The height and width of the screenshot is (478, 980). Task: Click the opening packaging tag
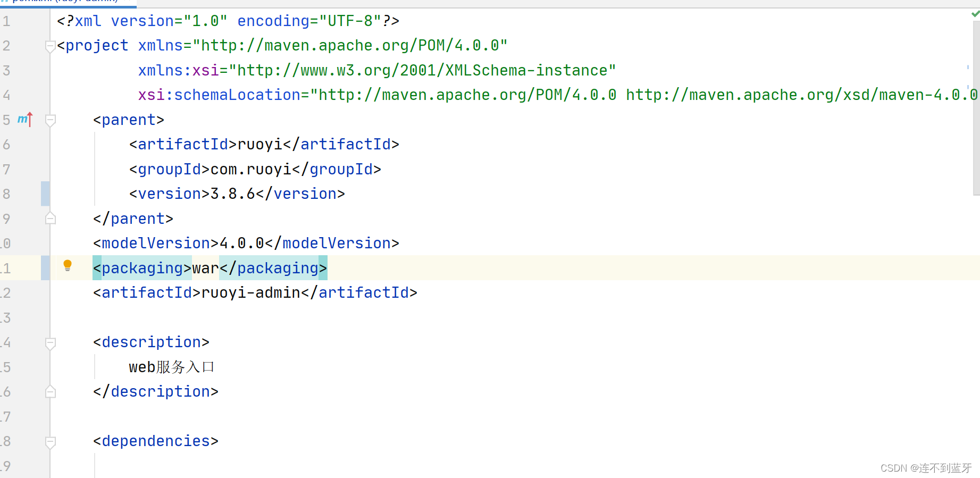point(142,268)
